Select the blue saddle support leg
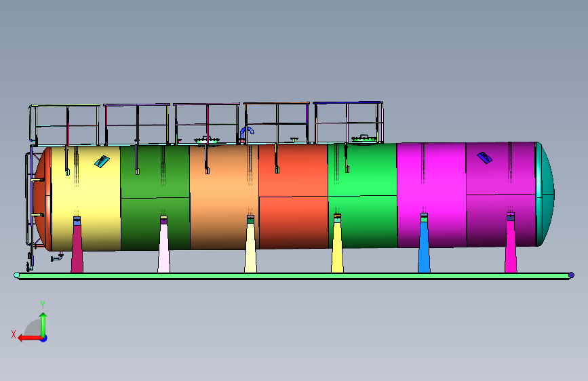The height and width of the screenshot is (381, 588). pos(424,246)
